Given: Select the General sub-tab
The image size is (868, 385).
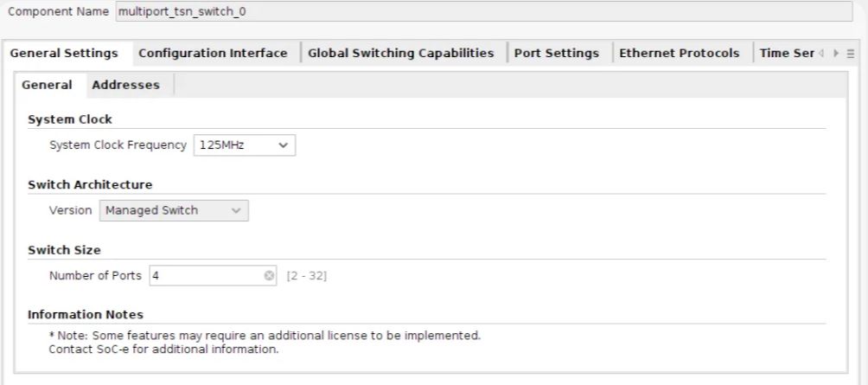Looking at the screenshot, I should point(47,85).
